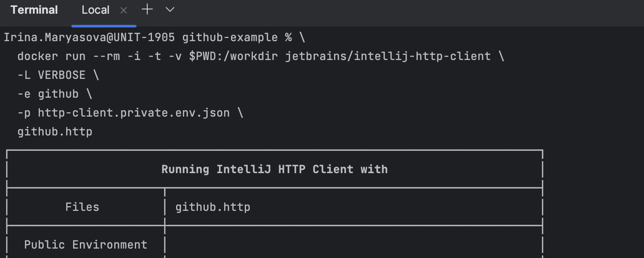This screenshot has width=644, height=258.
Task: Select the Terminal tool window title
Action: (34, 10)
